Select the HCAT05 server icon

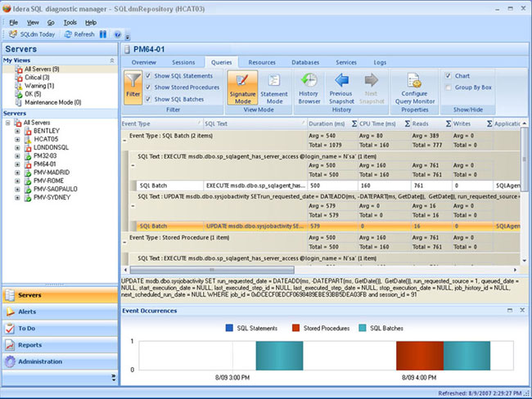click(28, 139)
